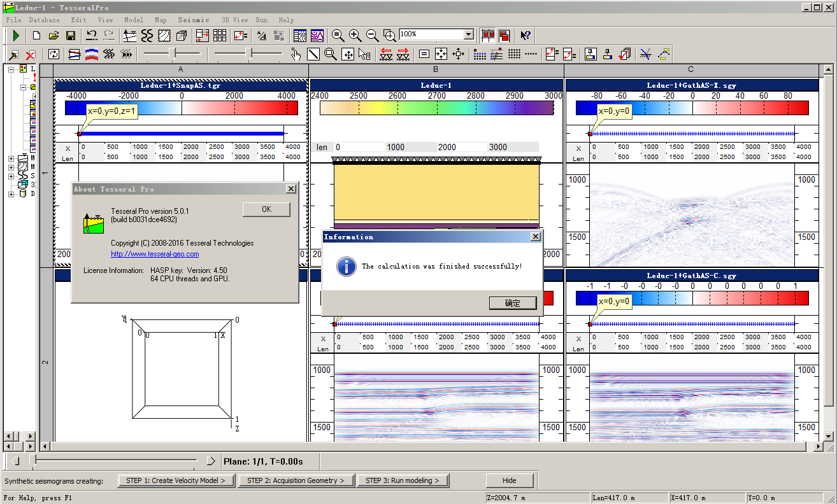Click the bottom plane timeline slider thumb
837x504 pixels.
(x=33, y=460)
